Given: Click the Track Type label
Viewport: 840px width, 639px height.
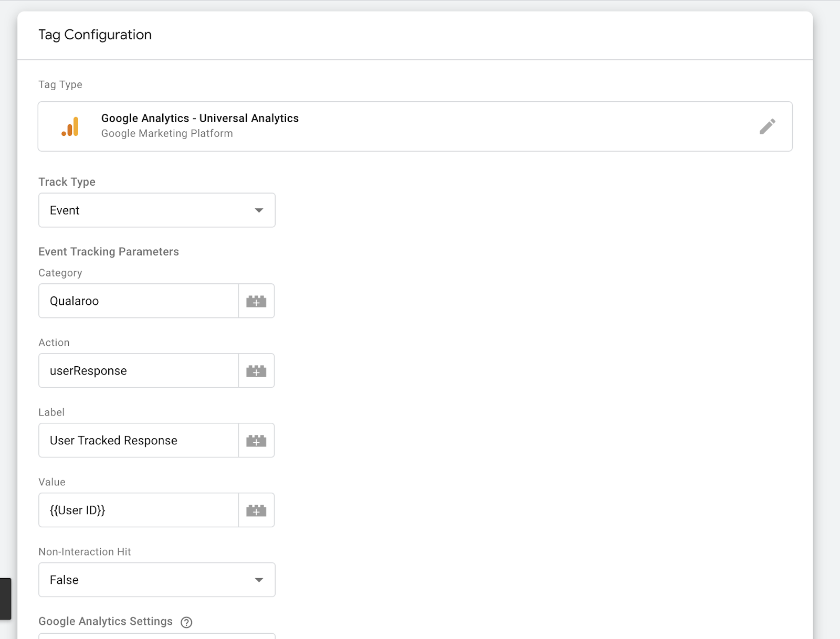Looking at the screenshot, I should [67, 182].
